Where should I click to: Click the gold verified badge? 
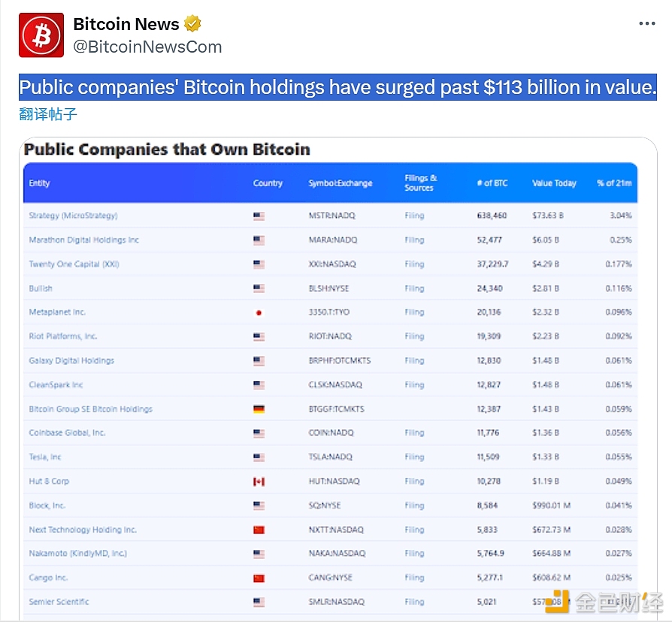click(192, 24)
